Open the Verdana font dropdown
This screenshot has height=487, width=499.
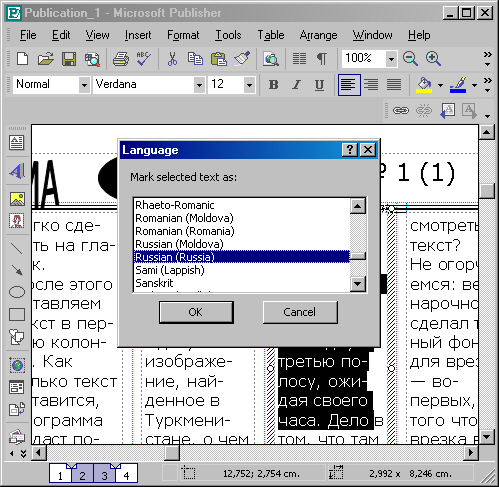pos(199,85)
